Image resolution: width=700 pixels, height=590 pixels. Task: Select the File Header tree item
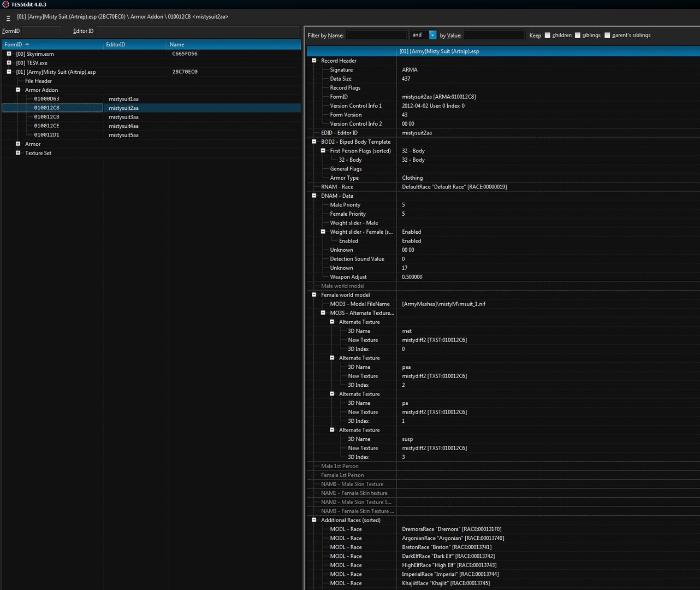click(38, 81)
